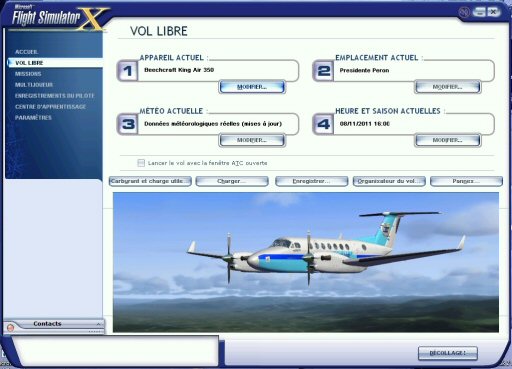Open Modifier for current aircraft
512x369 pixels.
click(x=252, y=87)
